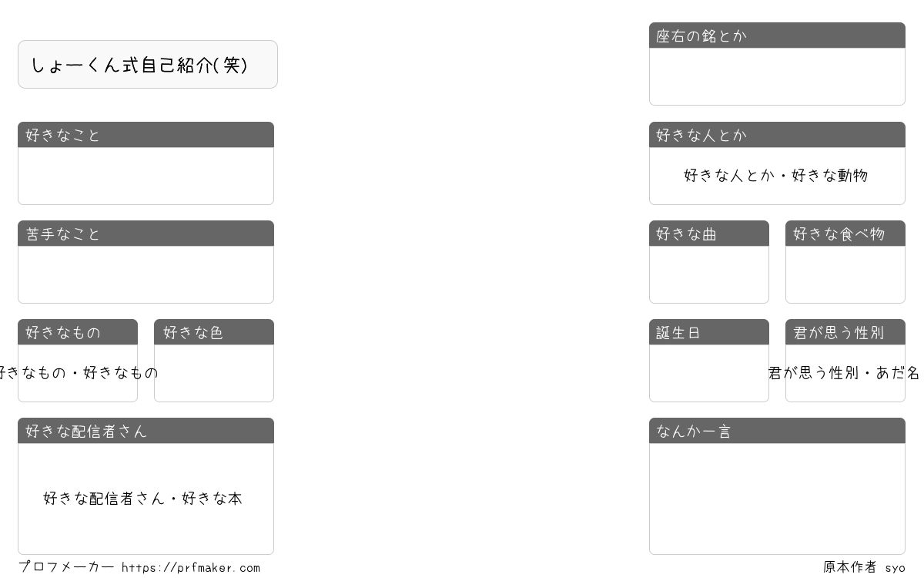Select the 座右の銘とか answer field
Screen dimensions: 924x578
[x=777, y=76]
